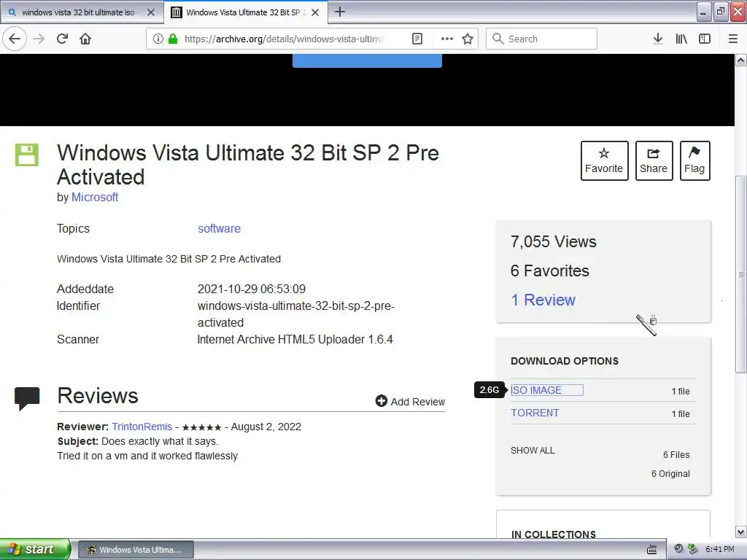Open a new tab with plus
This screenshot has width=747, height=560.
point(340,12)
